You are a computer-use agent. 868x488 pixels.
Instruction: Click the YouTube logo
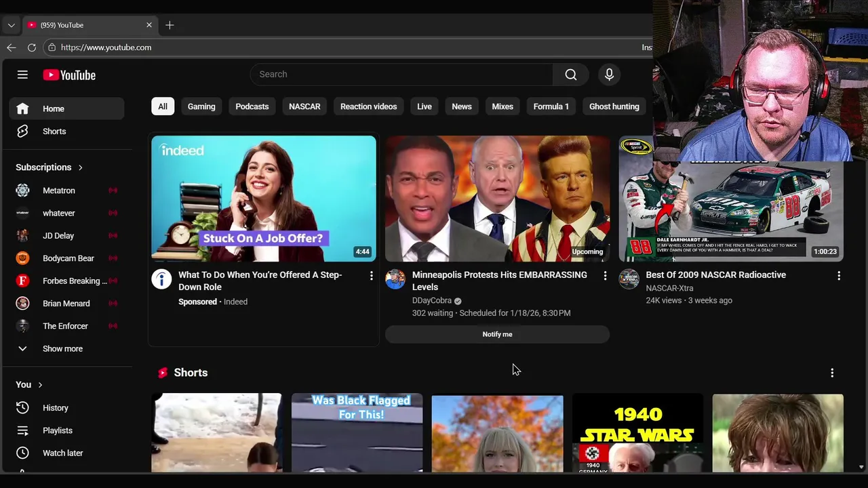(x=69, y=75)
